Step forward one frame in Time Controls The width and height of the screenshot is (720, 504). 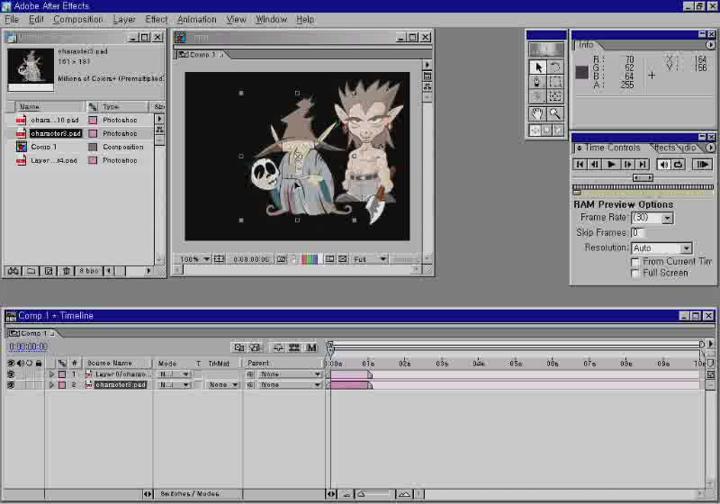pos(627,164)
